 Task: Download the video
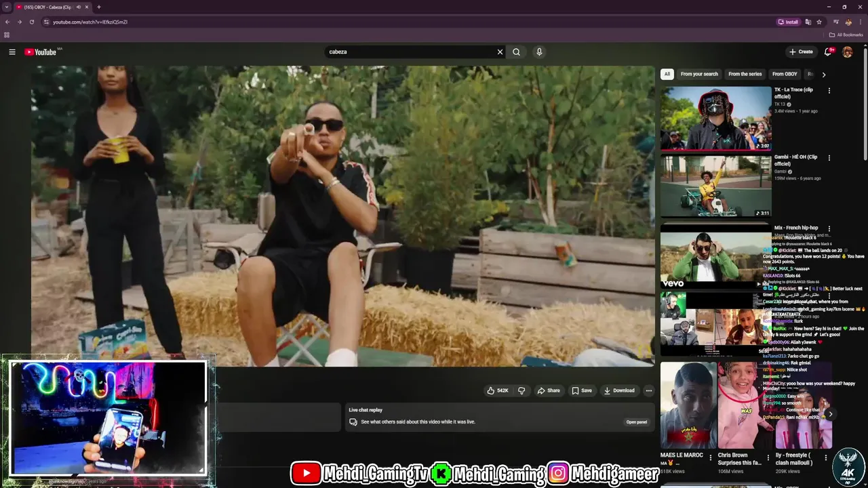(x=619, y=390)
